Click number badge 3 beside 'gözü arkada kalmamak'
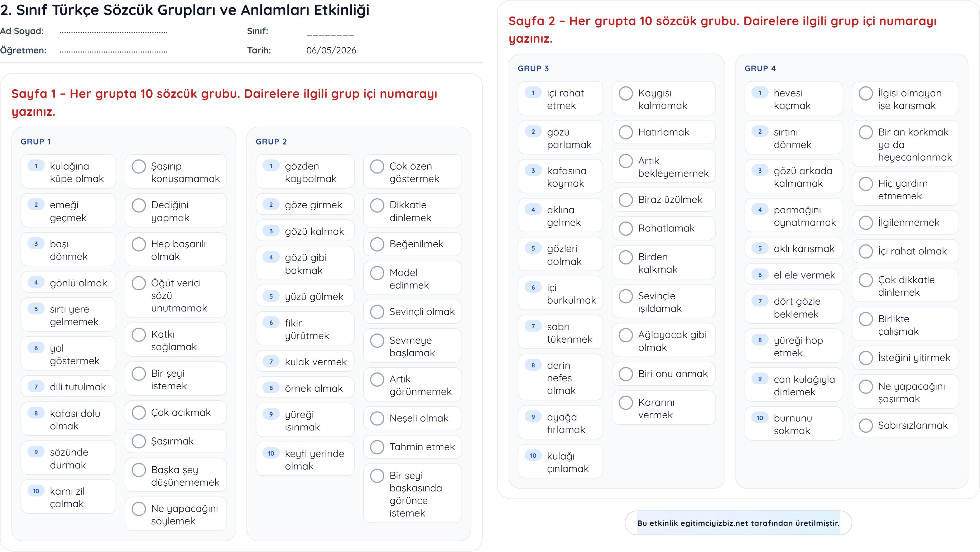 [x=760, y=171]
